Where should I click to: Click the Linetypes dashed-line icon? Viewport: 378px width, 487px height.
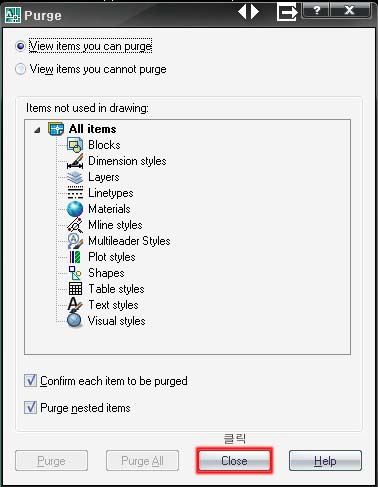(x=75, y=193)
